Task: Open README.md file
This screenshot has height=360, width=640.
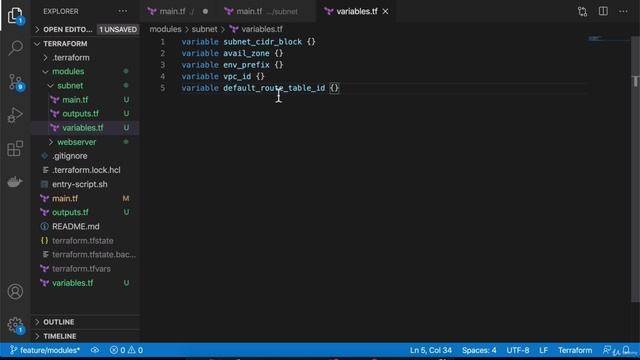Action: point(76,227)
